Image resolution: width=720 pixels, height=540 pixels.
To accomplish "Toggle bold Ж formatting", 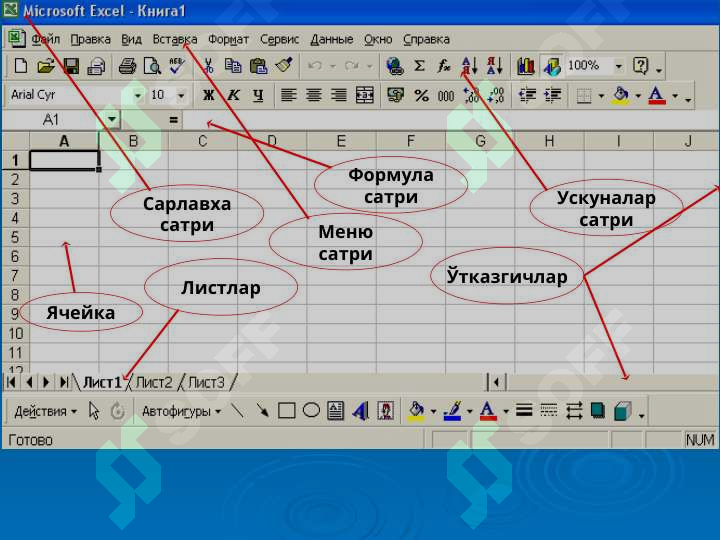I will (208, 95).
